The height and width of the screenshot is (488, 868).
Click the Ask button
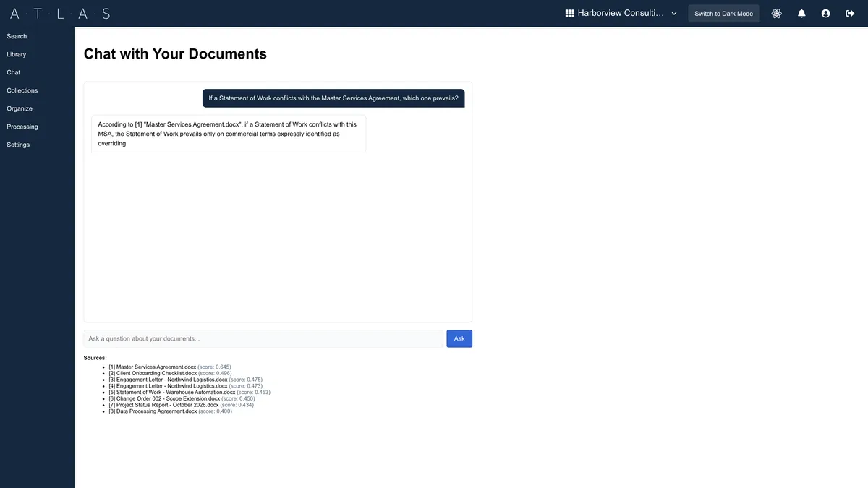point(459,338)
